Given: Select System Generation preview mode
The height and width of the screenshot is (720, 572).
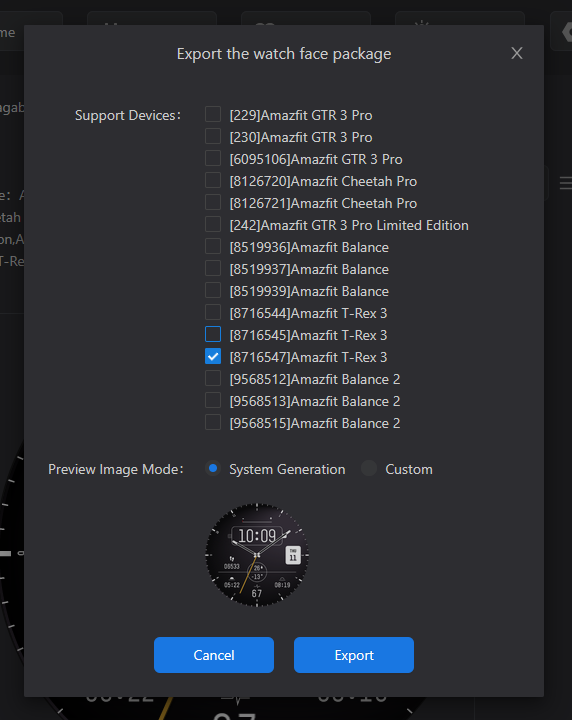Looking at the screenshot, I should pos(213,468).
